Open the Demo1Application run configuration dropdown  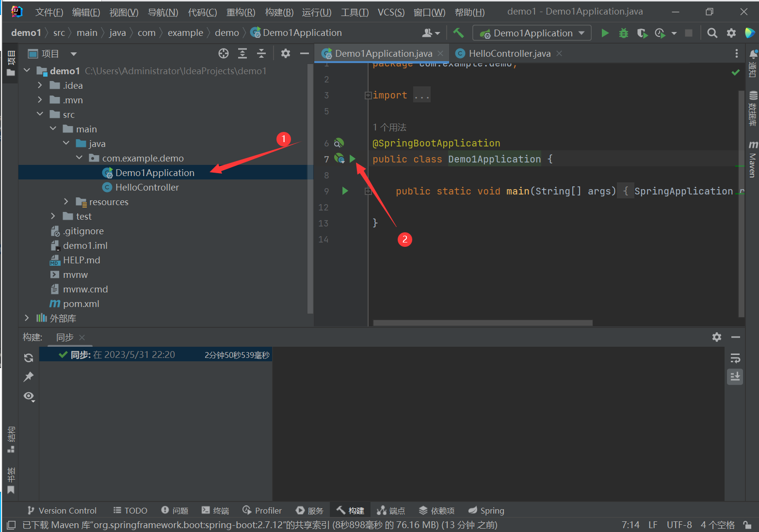click(x=532, y=33)
